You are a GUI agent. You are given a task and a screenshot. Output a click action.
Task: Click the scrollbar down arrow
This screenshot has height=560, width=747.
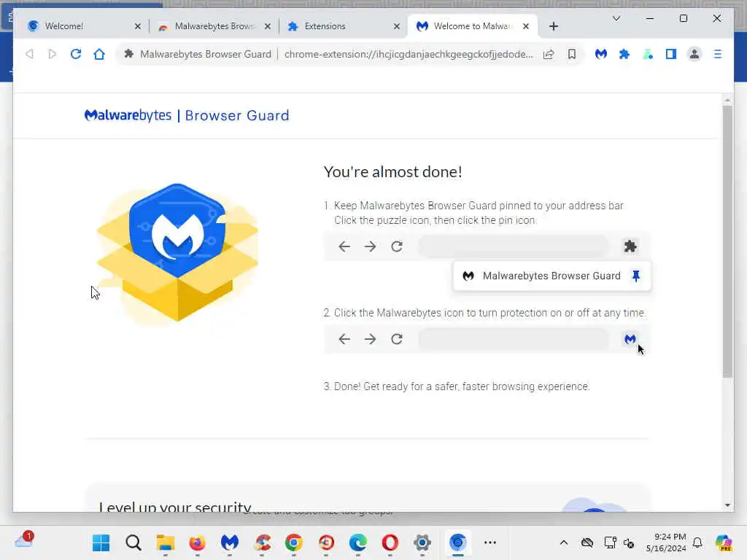click(727, 505)
